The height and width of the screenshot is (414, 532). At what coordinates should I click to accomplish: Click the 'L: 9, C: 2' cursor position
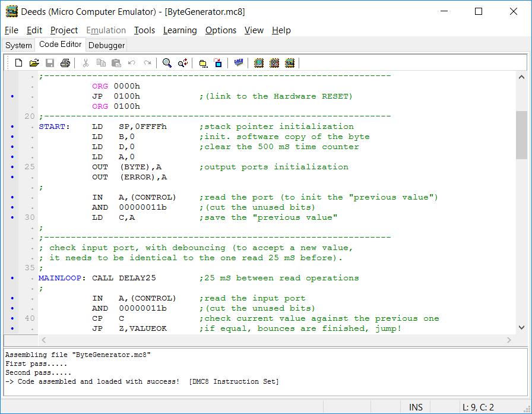(478, 407)
